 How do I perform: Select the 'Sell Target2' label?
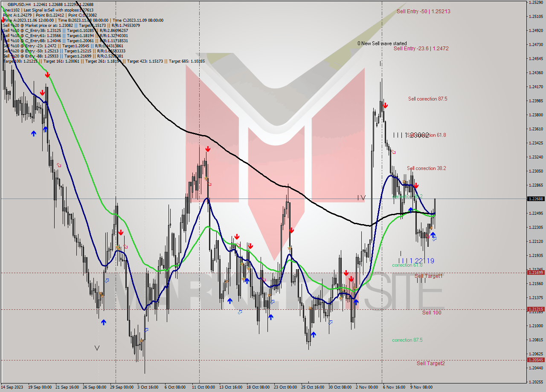[x=431, y=363]
